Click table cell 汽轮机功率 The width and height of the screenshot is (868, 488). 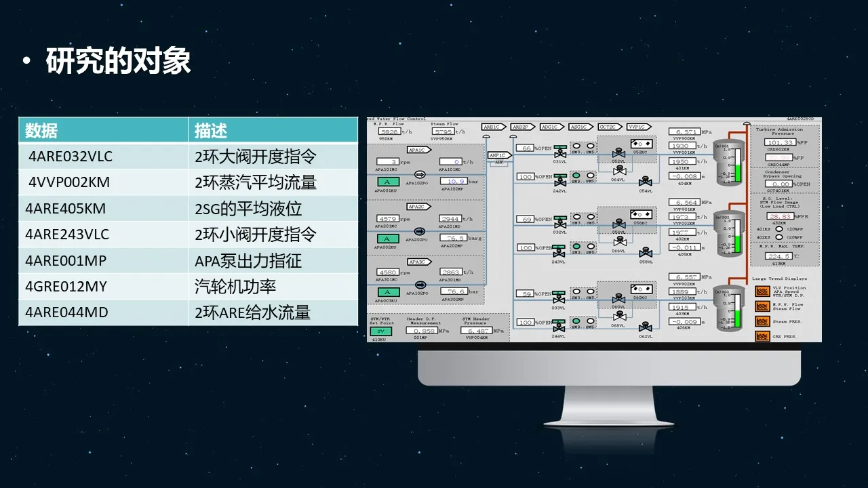click(273, 287)
